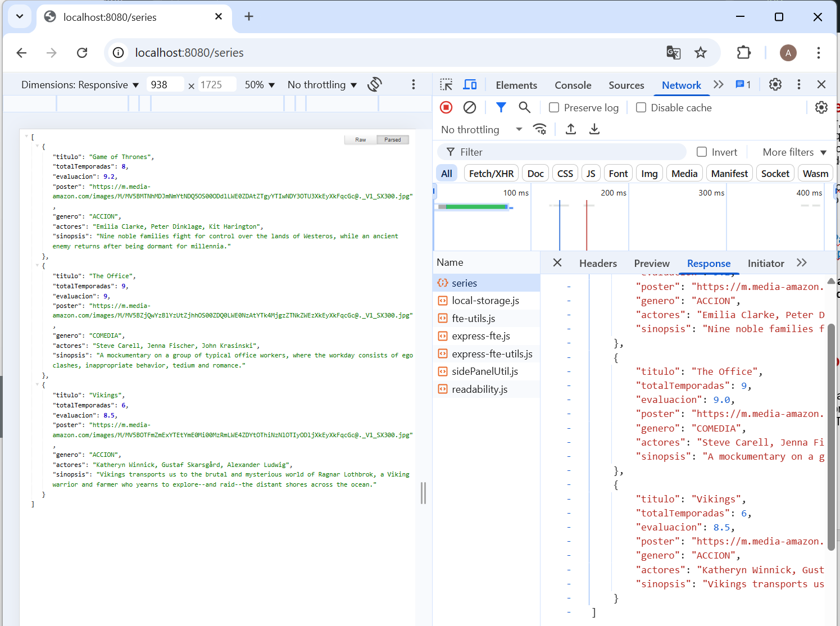Toggle the device toolbar icon
840x626 pixels.
point(470,85)
